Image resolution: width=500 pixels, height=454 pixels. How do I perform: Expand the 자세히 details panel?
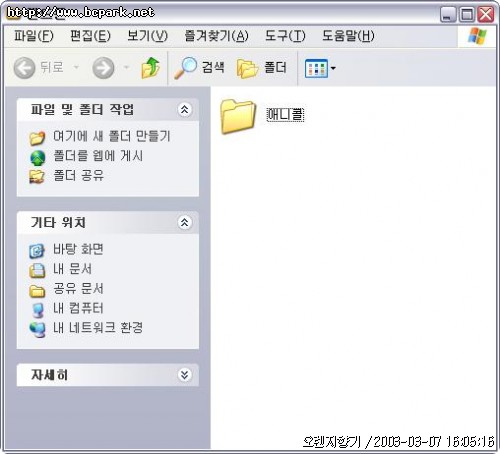[x=184, y=375]
